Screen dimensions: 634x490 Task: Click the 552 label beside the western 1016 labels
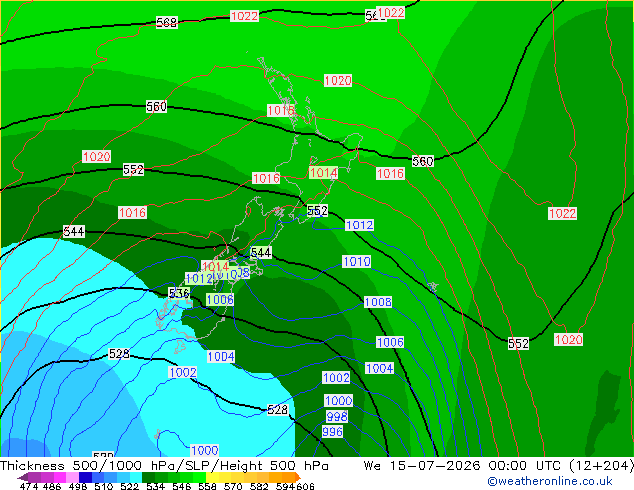point(133,169)
